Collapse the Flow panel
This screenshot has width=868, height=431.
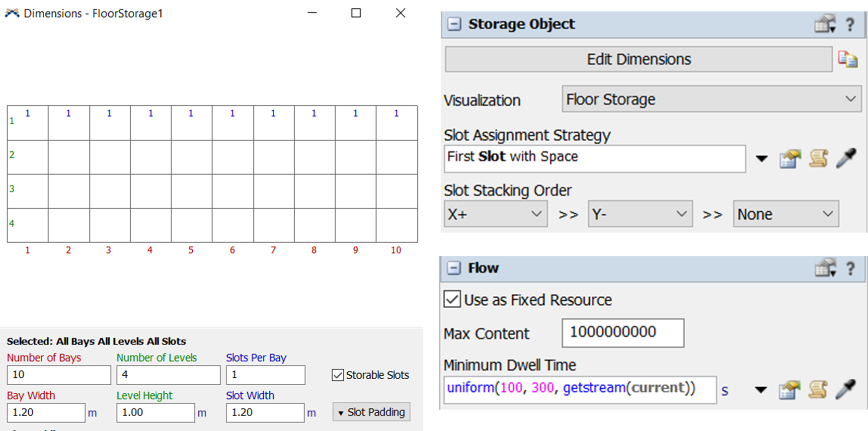[454, 268]
